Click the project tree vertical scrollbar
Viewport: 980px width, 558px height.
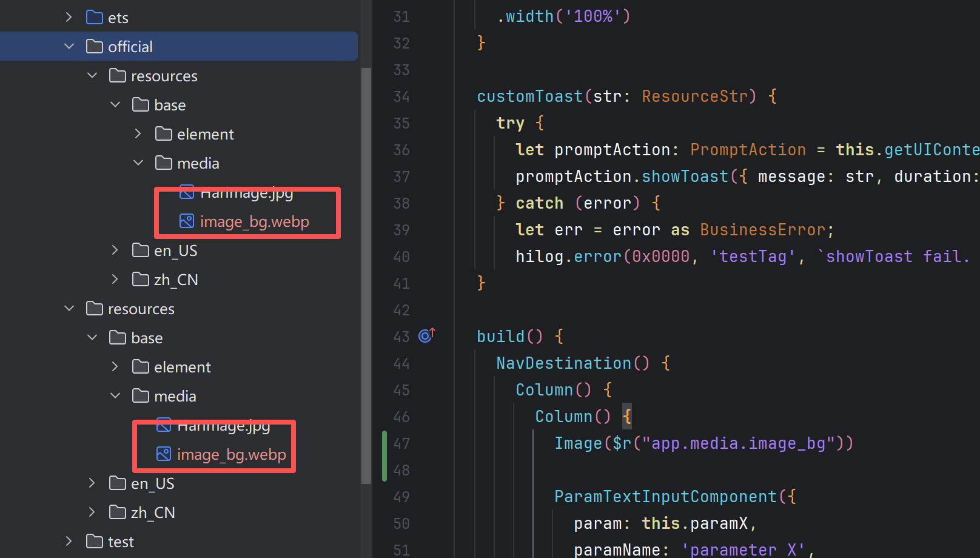pos(366,276)
